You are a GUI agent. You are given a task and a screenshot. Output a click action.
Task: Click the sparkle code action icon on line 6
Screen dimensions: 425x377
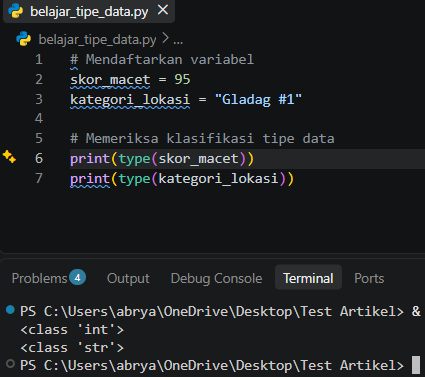pos(9,157)
